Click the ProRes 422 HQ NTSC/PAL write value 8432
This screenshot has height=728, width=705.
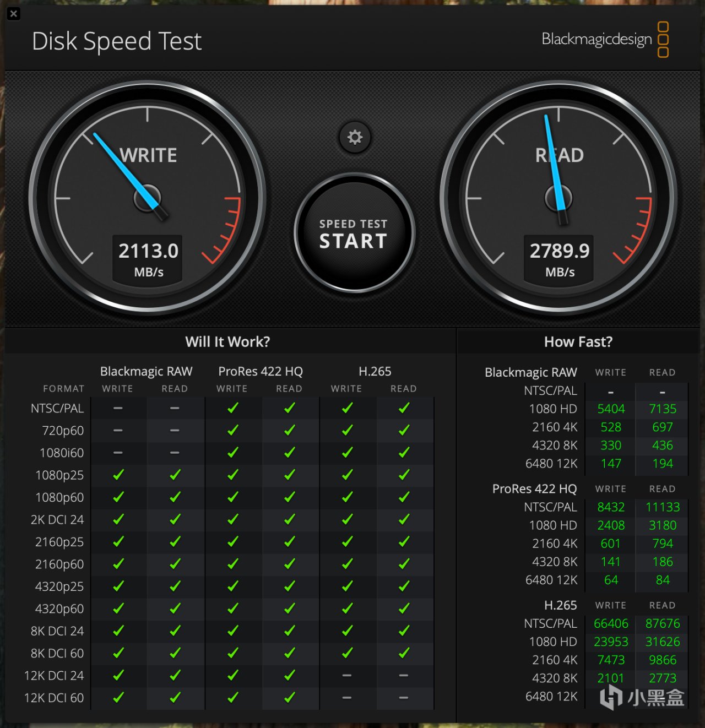[x=611, y=507]
